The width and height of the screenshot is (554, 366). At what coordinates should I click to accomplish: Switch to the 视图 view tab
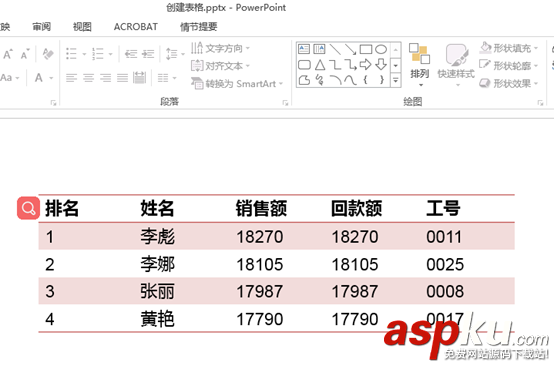[x=82, y=27]
